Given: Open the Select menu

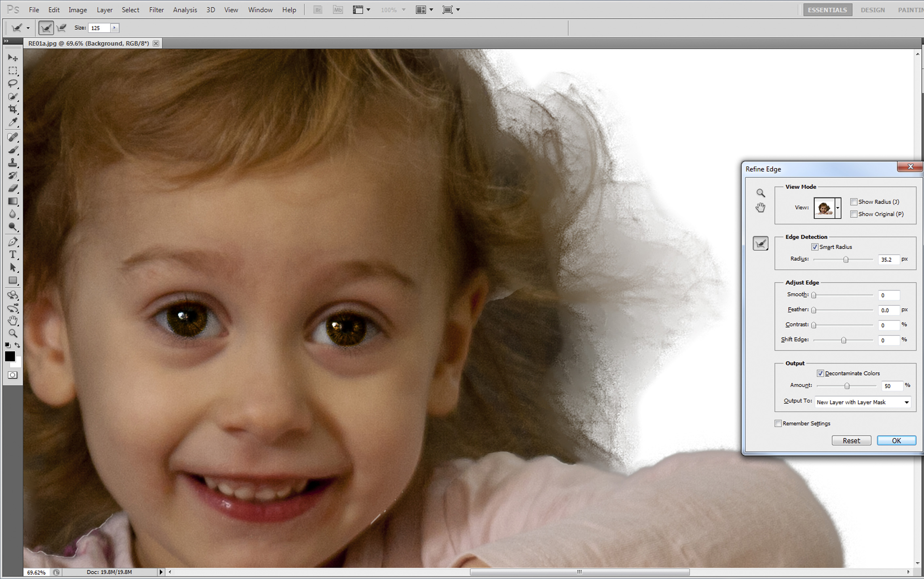Looking at the screenshot, I should click(130, 10).
